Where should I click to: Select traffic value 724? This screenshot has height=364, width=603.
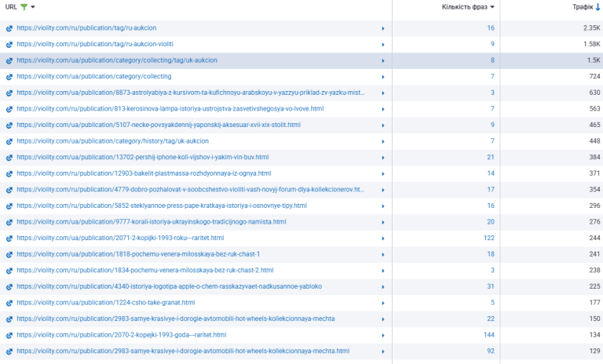594,76
